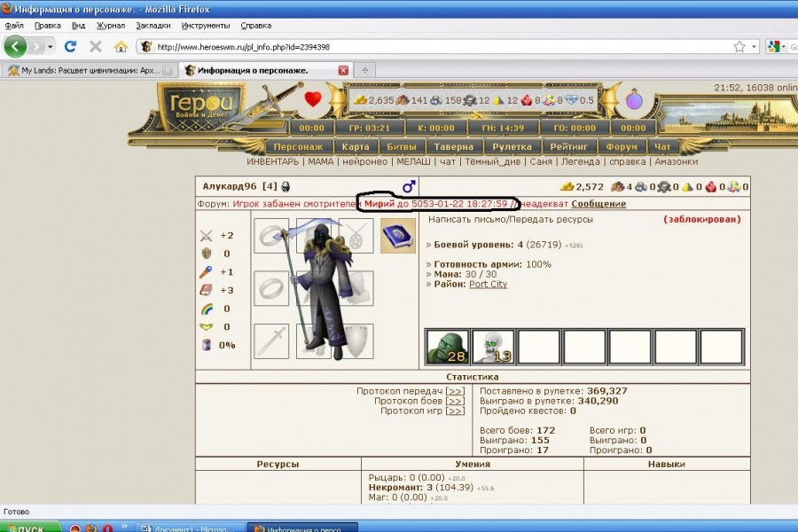Click the amulet equipment slot
The width and height of the screenshot is (798, 532).
pos(356,236)
